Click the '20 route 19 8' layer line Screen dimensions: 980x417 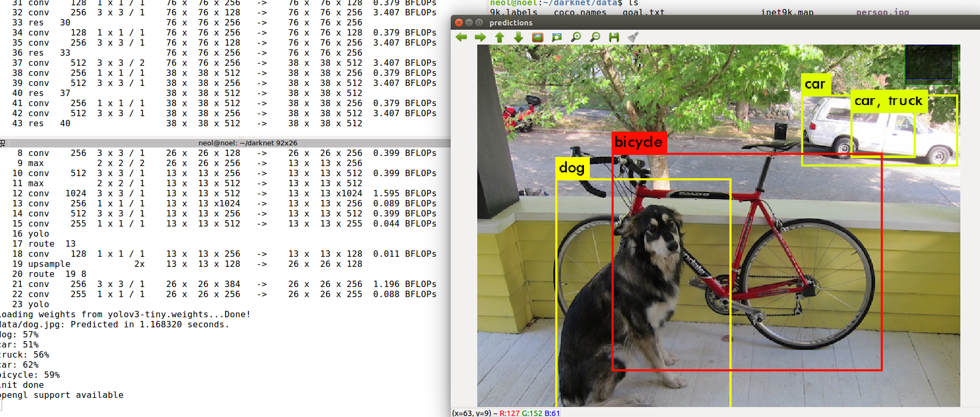pyautogui.click(x=49, y=274)
